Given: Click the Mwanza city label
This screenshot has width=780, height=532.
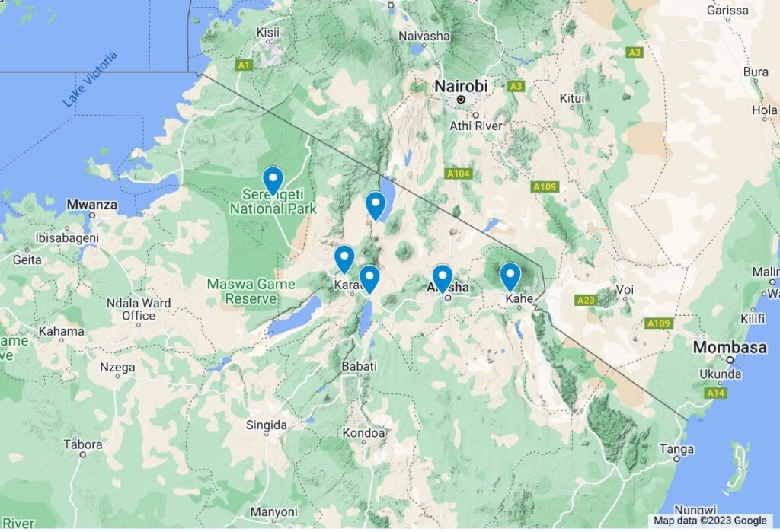Looking at the screenshot, I should point(92,204).
